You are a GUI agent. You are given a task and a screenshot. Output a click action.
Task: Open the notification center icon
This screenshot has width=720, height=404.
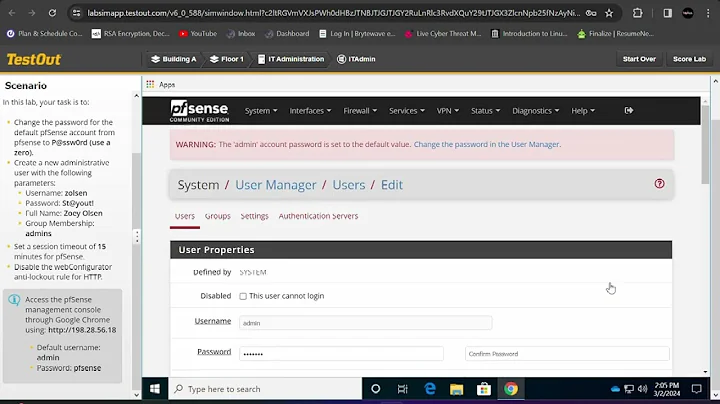tap(697, 389)
